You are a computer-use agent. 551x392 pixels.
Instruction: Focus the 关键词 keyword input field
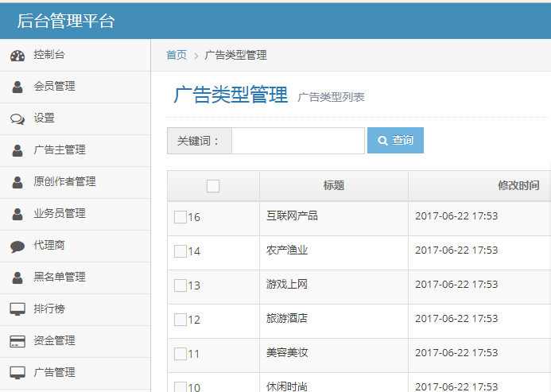pos(297,141)
